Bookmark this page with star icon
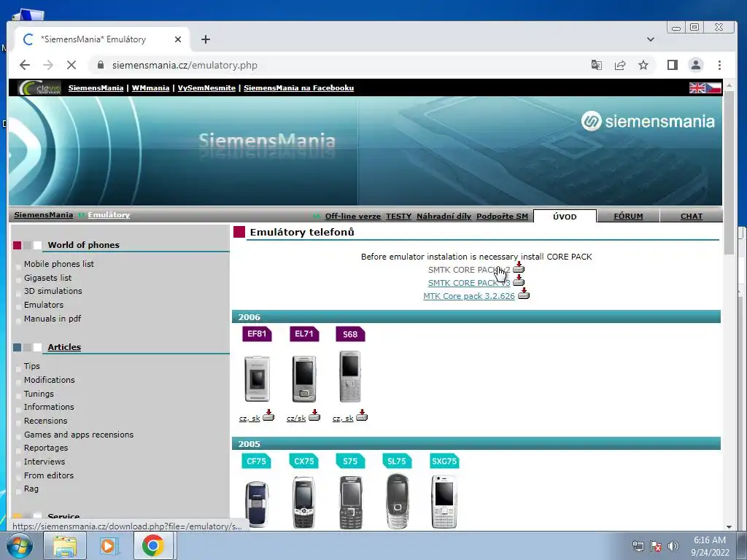This screenshot has width=747, height=560. click(643, 65)
